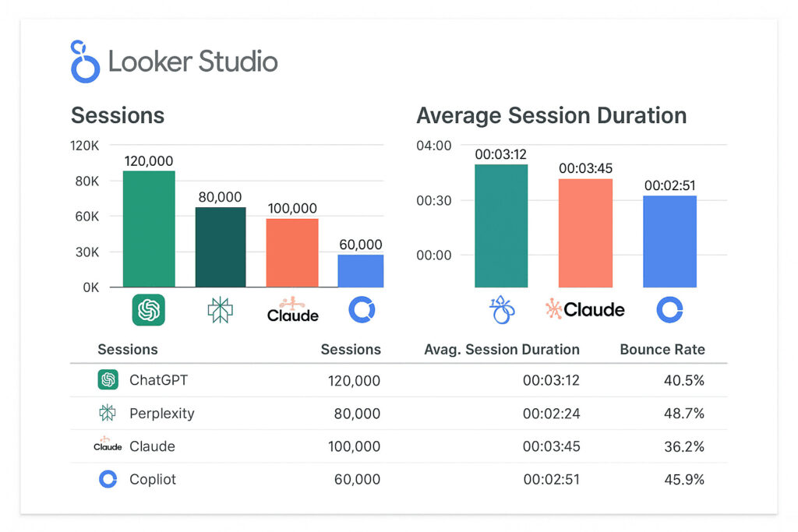
Task: Click the Copilot icon under the Duration chart
Action: click(x=669, y=310)
